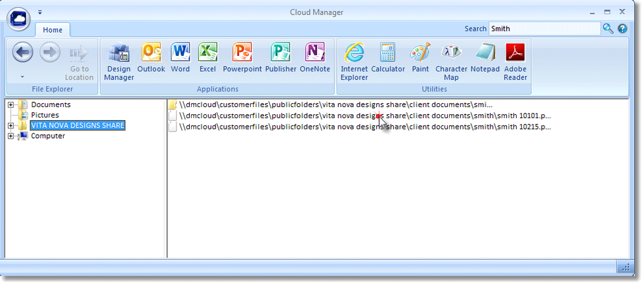
Task: Click the search magnifier icon
Action: coord(608,28)
